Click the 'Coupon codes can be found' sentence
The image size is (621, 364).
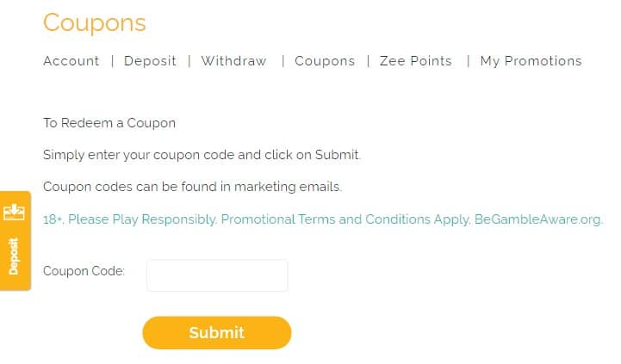click(x=192, y=187)
